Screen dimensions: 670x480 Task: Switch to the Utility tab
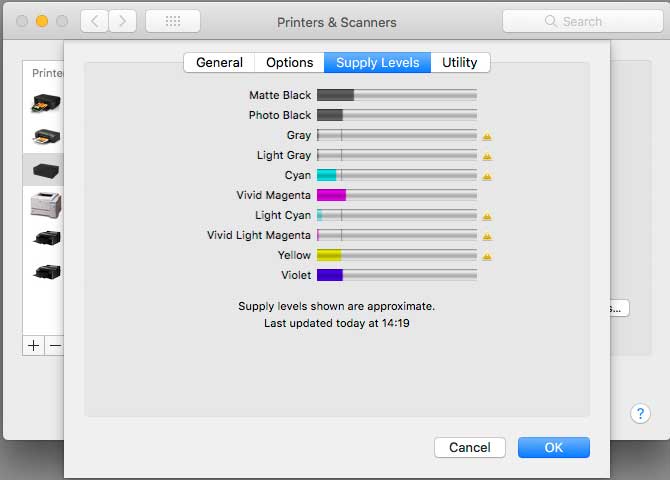(460, 63)
